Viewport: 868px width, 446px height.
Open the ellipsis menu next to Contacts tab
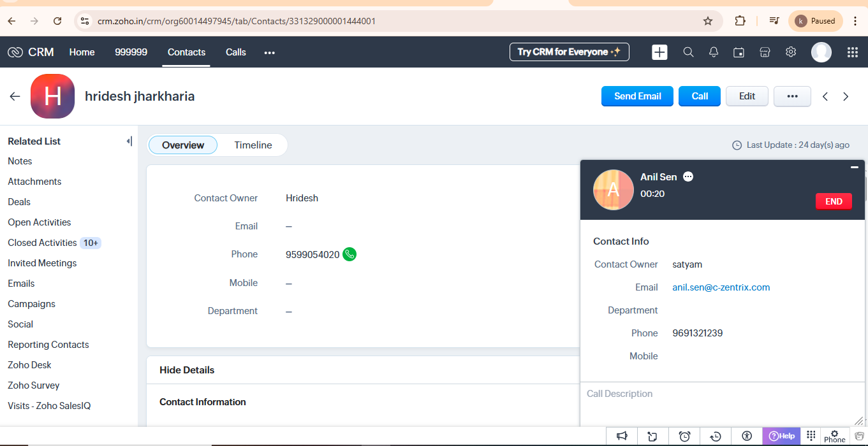[x=269, y=52]
